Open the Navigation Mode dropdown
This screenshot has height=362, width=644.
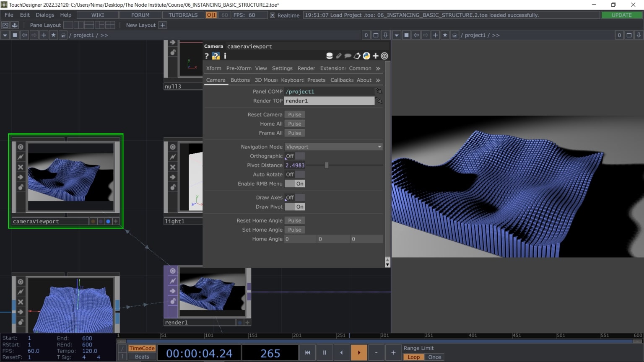coord(333,147)
